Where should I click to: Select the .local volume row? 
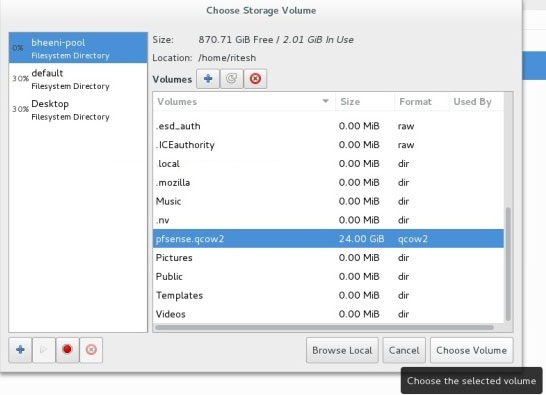328,164
